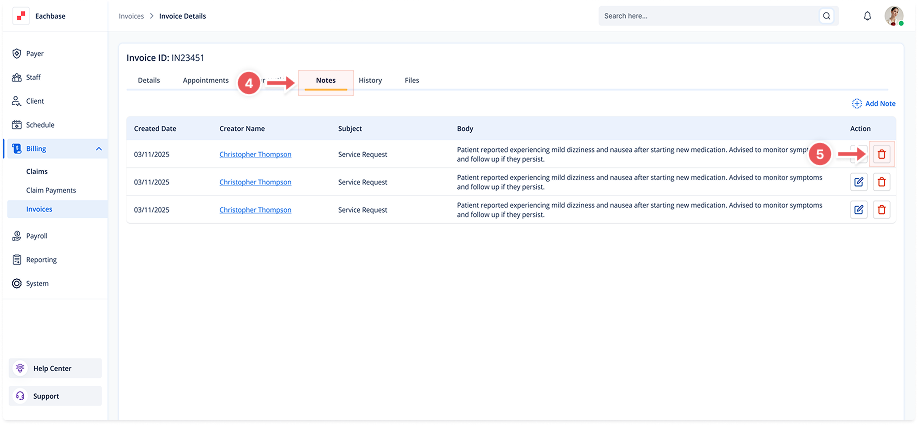This screenshot has width=918, height=425.
Task: Collapse the Billing section chevron
Action: [98, 149]
